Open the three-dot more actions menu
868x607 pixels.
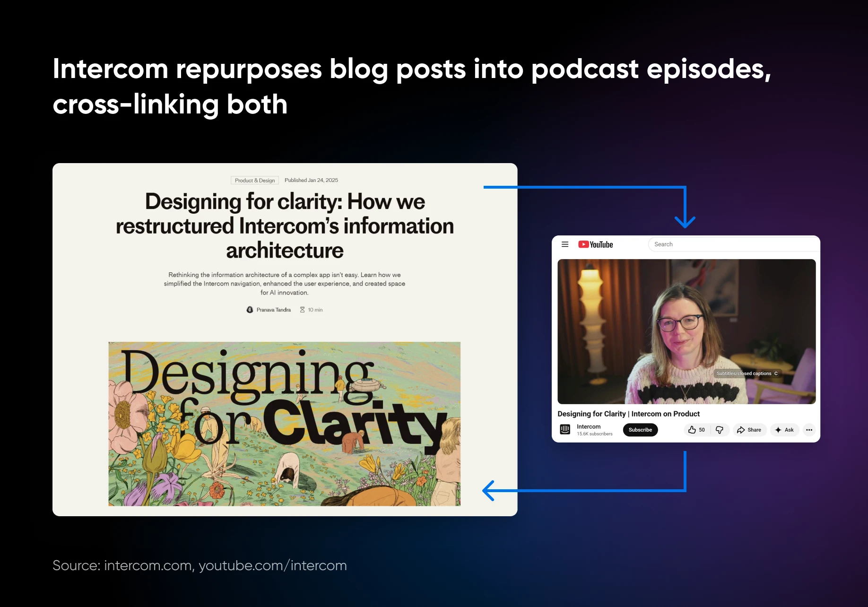point(809,430)
